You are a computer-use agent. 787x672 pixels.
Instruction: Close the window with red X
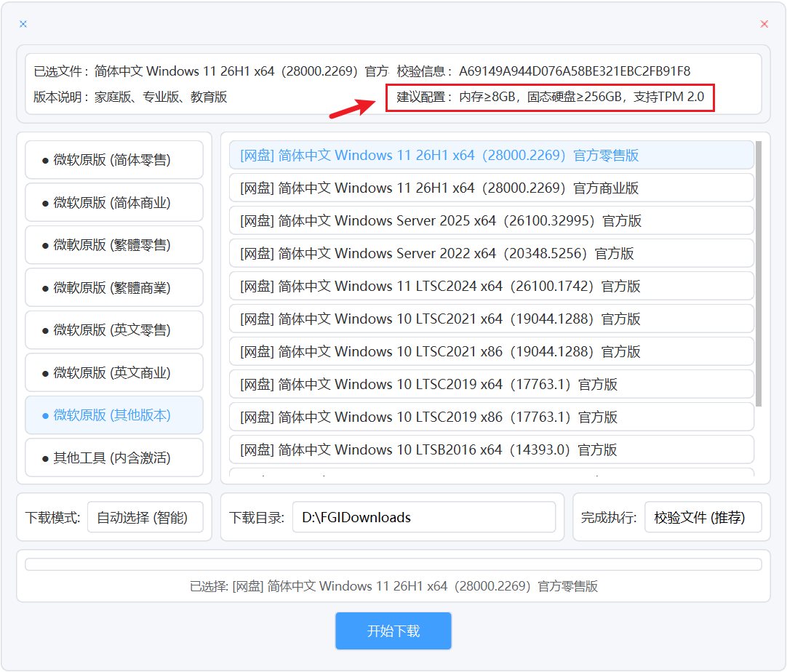764,24
